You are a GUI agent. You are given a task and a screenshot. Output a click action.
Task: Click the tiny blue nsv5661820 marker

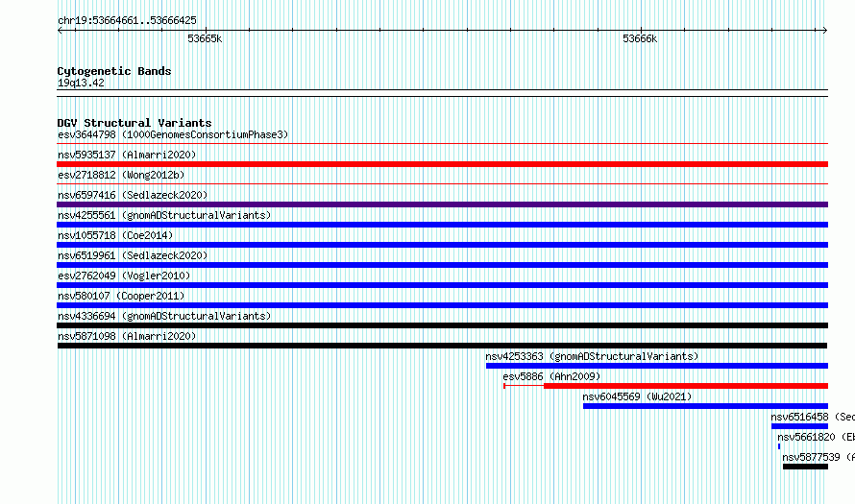(779, 446)
